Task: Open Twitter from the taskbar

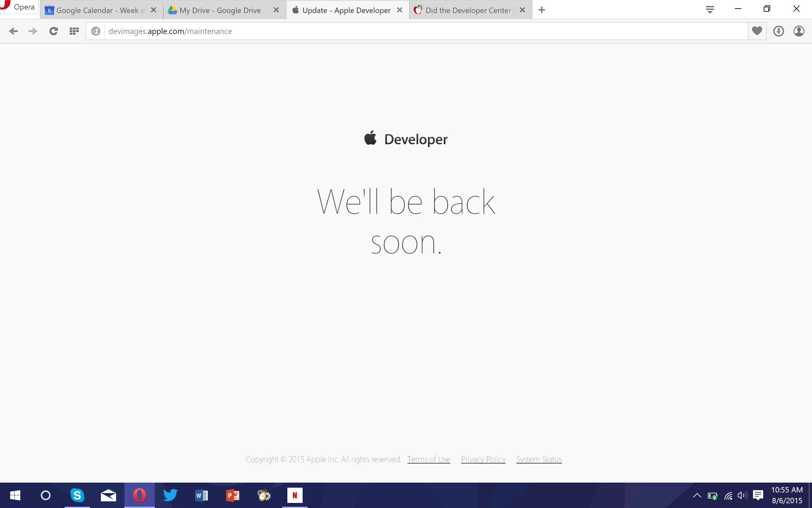Action: coord(170,495)
